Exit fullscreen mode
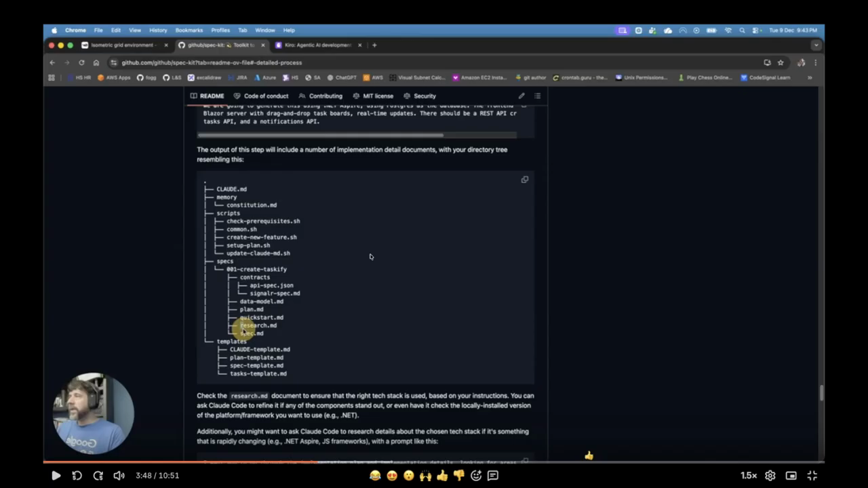 point(812,476)
